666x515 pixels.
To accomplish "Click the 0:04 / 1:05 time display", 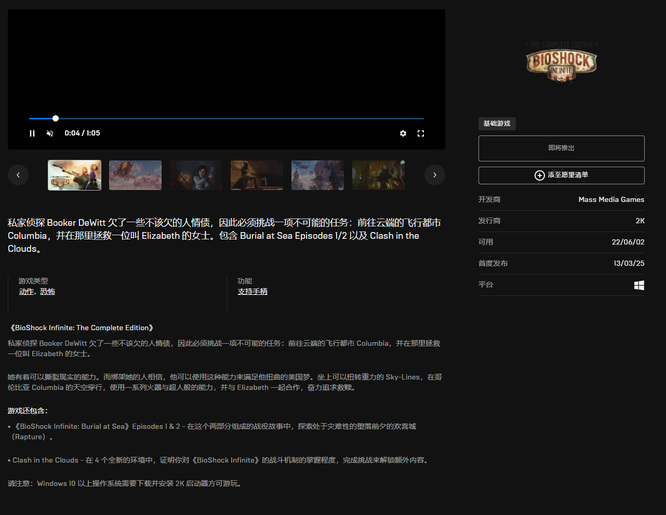I will coord(82,133).
